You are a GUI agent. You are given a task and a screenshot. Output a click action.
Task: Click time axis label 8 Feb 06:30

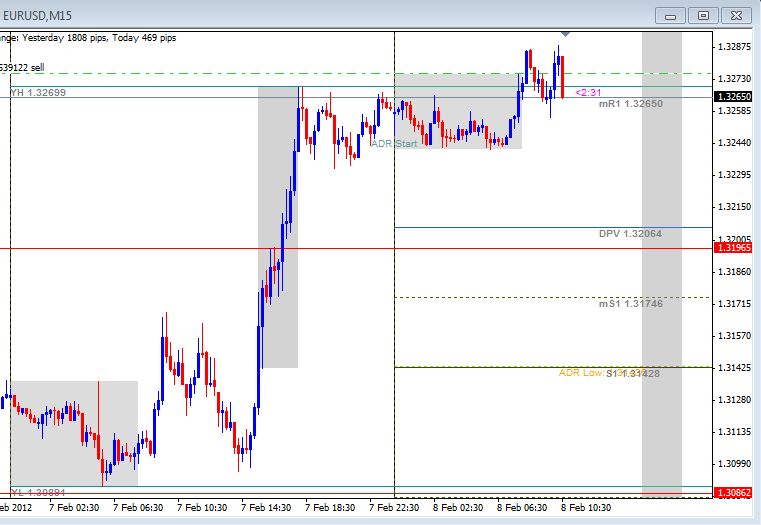[x=522, y=508]
